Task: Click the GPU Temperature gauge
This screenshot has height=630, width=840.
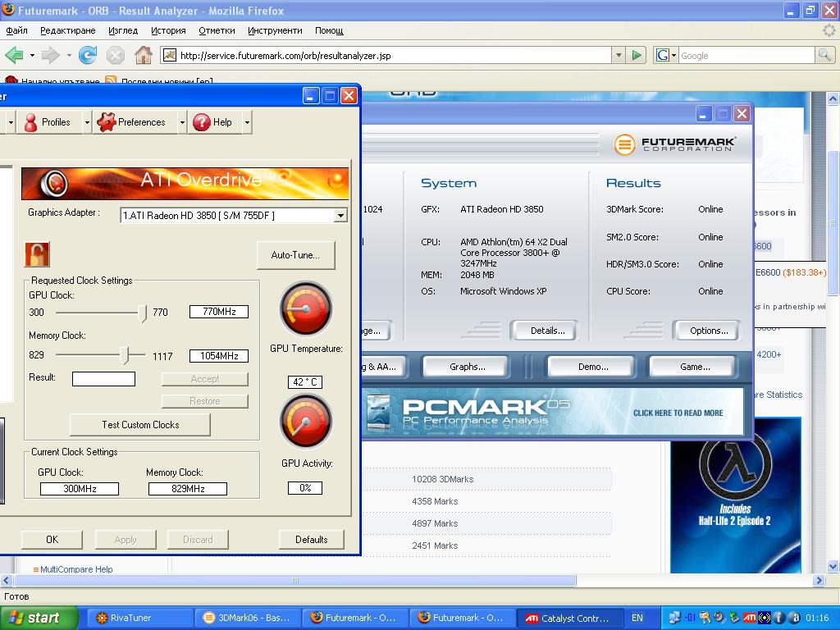Action: tap(306, 308)
